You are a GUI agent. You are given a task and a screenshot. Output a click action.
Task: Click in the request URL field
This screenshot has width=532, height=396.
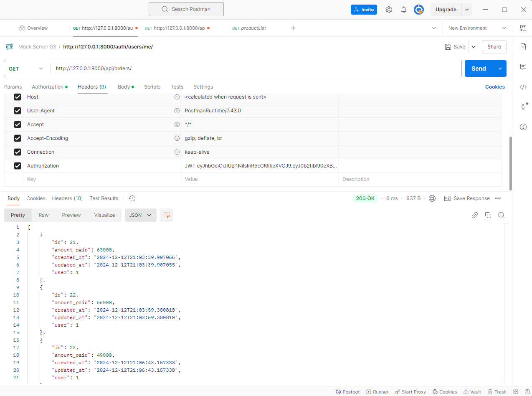tap(256, 69)
